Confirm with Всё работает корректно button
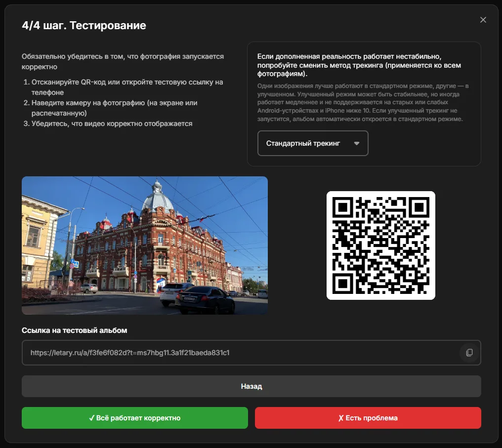The height and width of the screenshot is (448, 502). [x=135, y=418]
